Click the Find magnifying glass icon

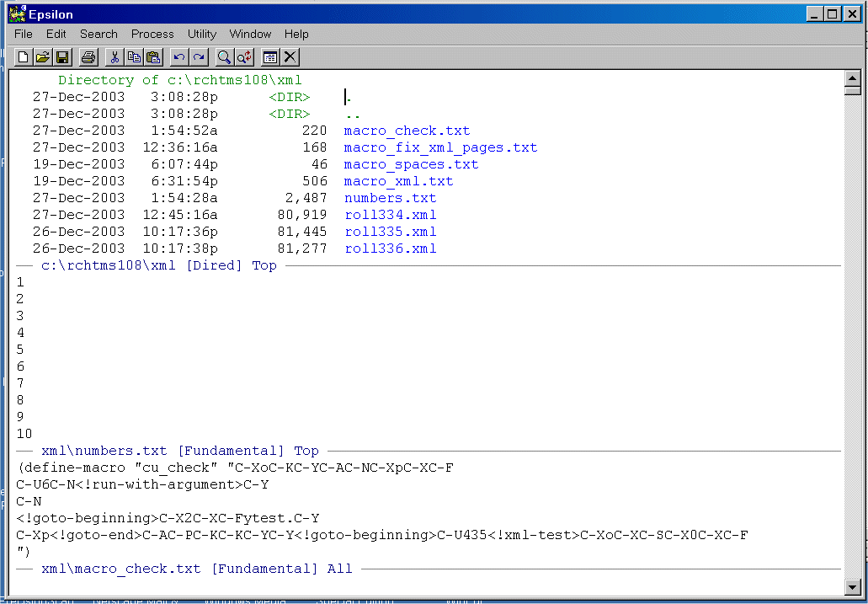225,57
